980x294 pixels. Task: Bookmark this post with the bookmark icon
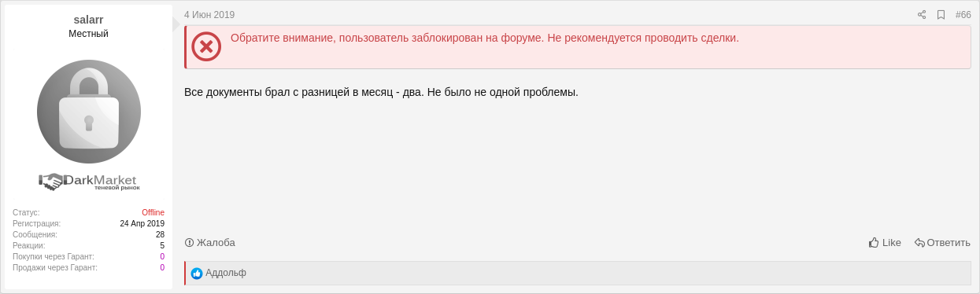click(941, 15)
